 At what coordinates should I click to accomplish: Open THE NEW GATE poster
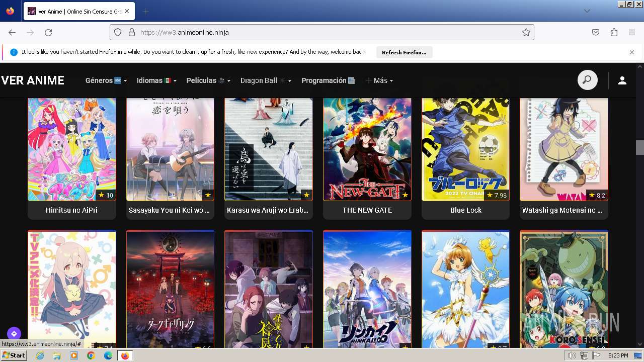pyautogui.click(x=367, y=149)
